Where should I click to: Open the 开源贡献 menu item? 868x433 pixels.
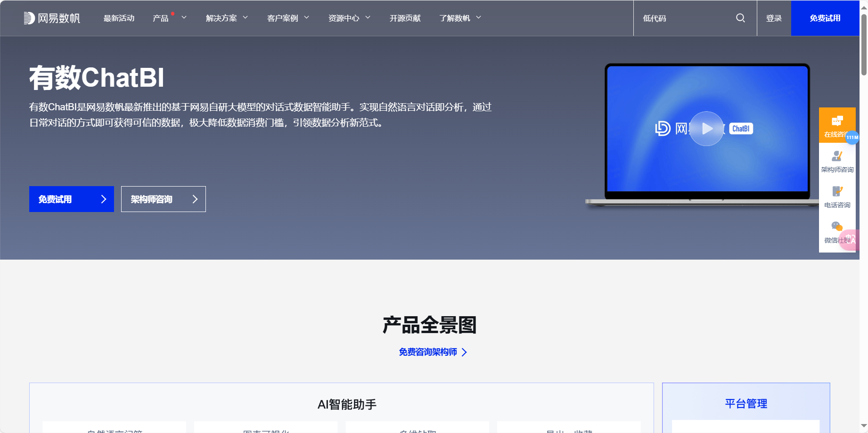coord(404,18)
